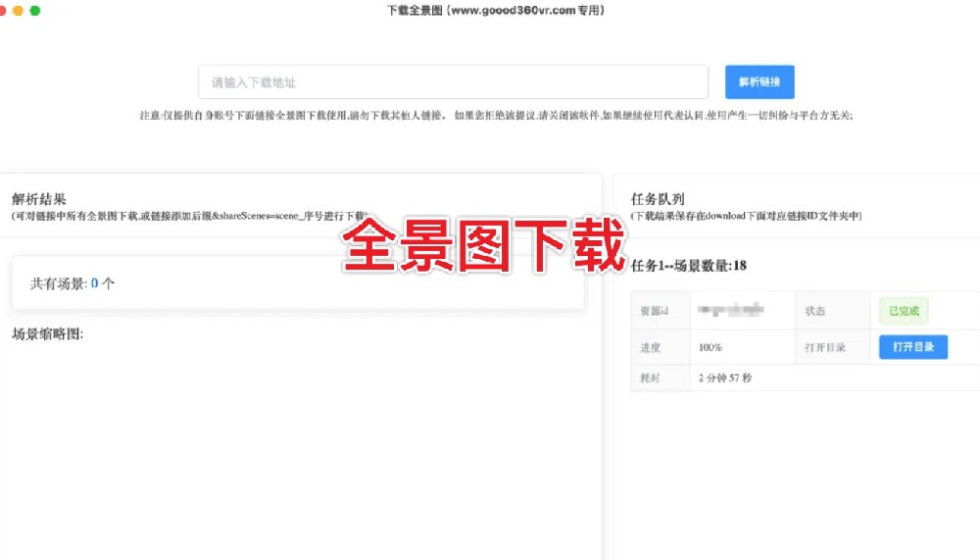This screenshot has height=560, width=980.
Task: Click the 任务1--场景数量:18 task title
Action: coord(689,265)
